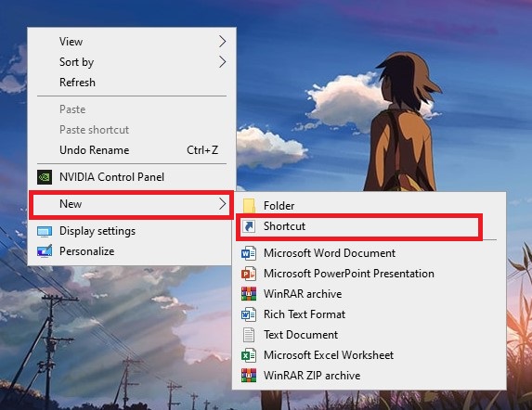Image resolution: width=532 pixels, height=410 pixels.
Task: Create a Microsoft Word Document
Action: click(370, 253)
